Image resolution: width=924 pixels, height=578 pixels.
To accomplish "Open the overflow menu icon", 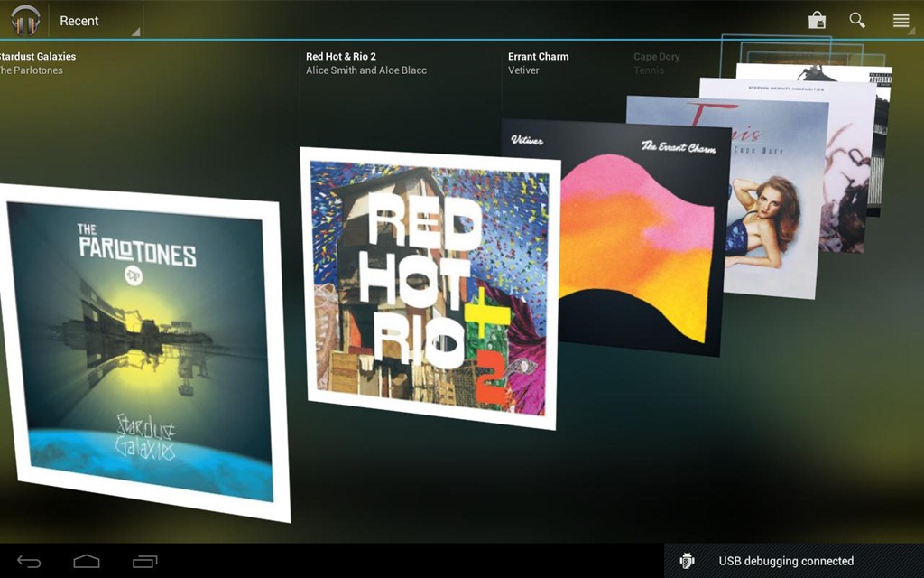I will click(x=901, y=20).
